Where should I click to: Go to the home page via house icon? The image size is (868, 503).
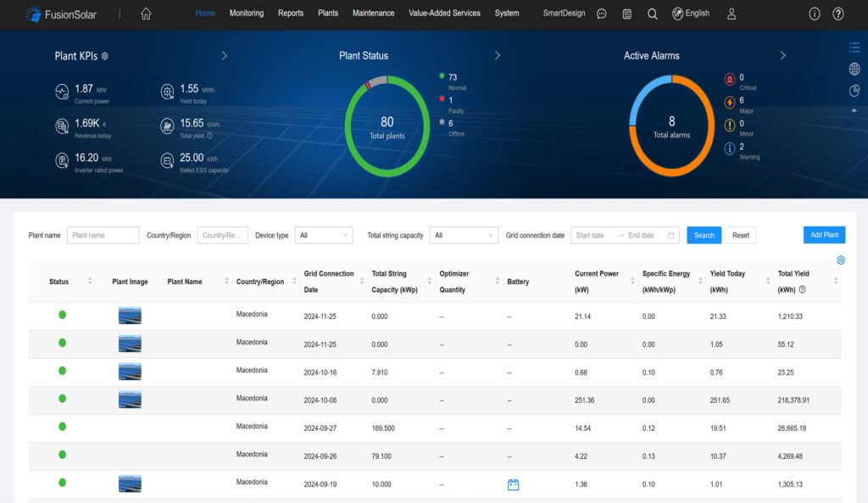146,14
